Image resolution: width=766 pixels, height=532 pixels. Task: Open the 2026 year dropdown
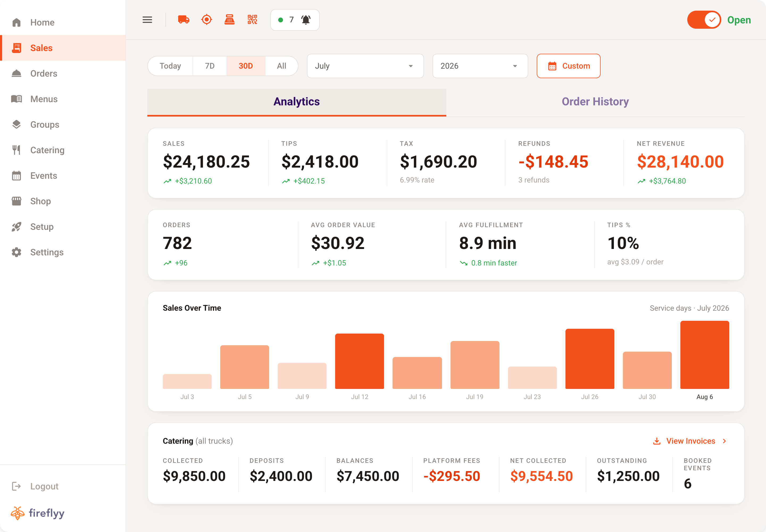click(x=480, y=66)
